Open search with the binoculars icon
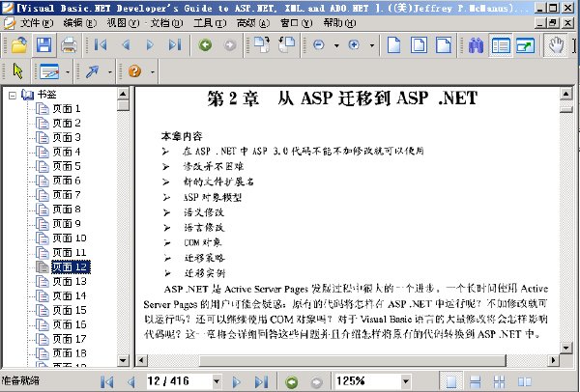Image resolution: width=580 pixels, height=392 pixels. click(476, 45)
